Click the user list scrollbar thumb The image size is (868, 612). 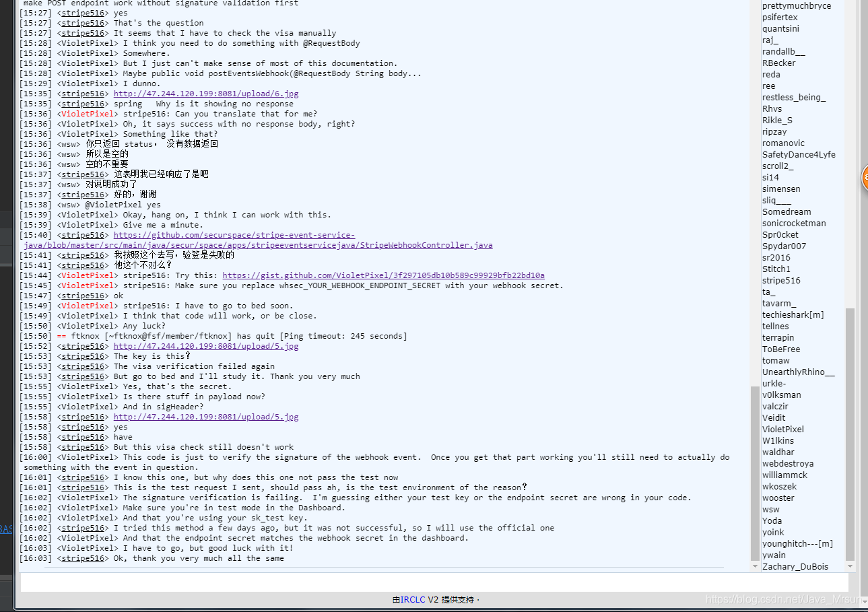[x=850, y=434]
